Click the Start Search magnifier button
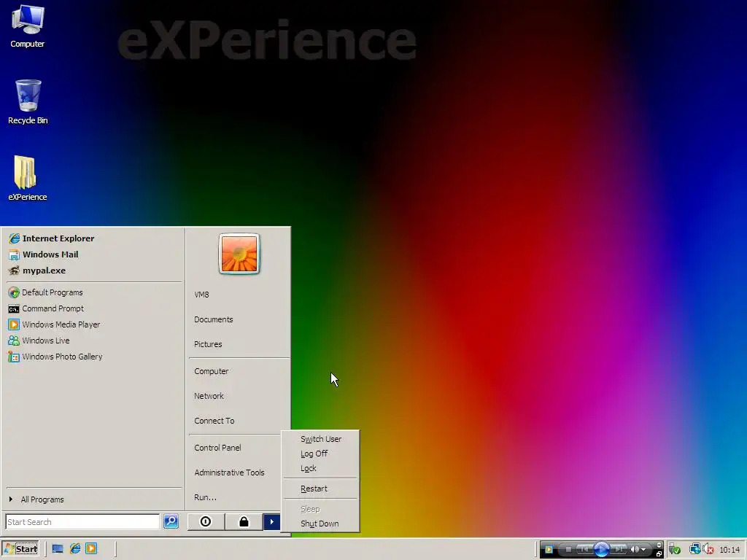The height and width of the screenshot is (560, 747). point(171,521)
